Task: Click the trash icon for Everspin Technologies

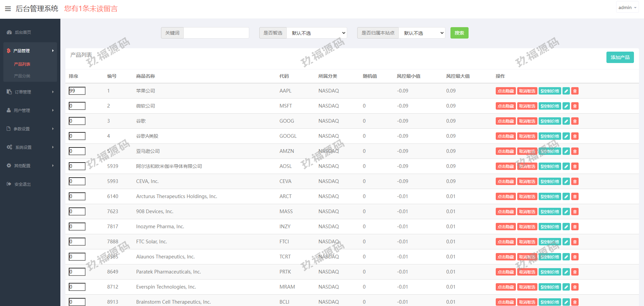Action: 575,287
